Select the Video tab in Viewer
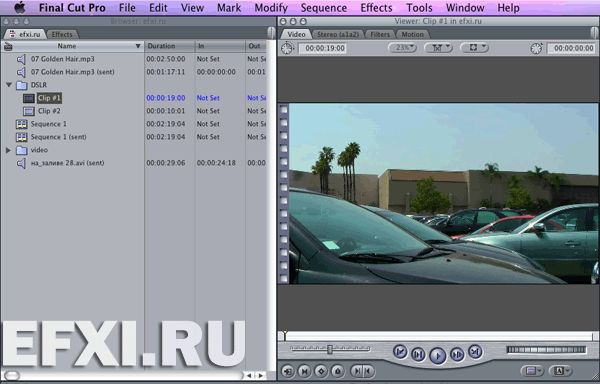Screen dimensions: 600x384 click(x=296, y=34)
